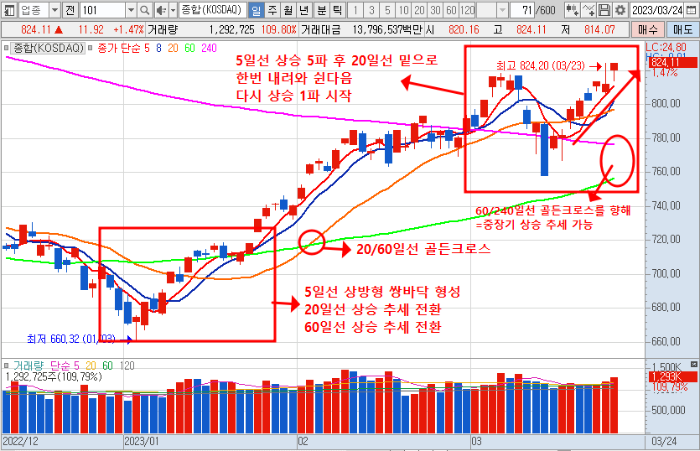Click the small square before 종가 단순 legend
This screenshot has width=700, height=451.
pyautogui.click(x=90, y=48)
